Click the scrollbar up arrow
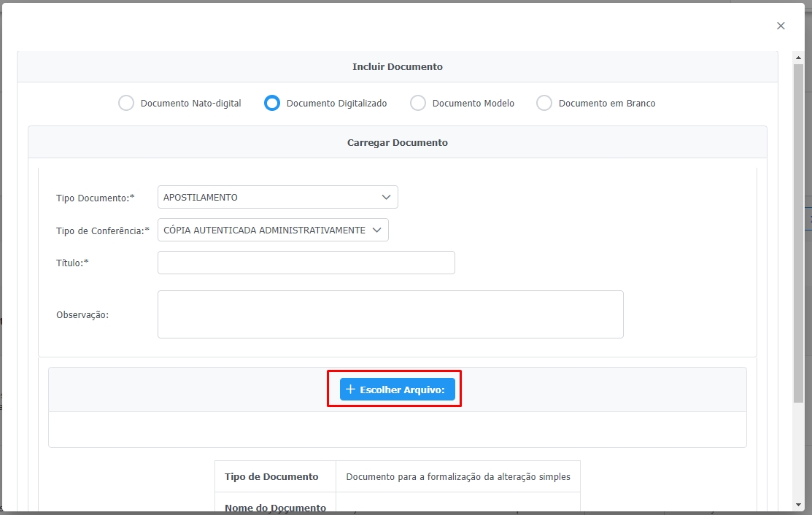The image size is (812, 515). tap(798, 56)
